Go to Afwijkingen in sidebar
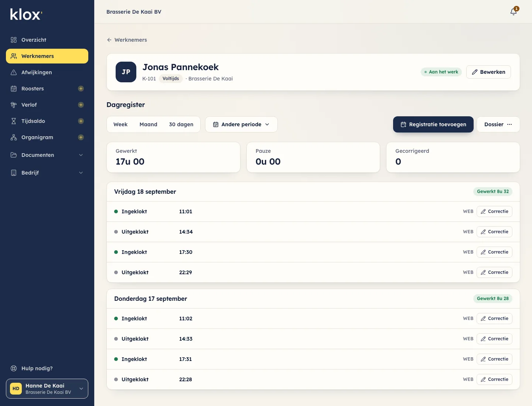This screenshot has width=532, height=406. coord(47,72)
